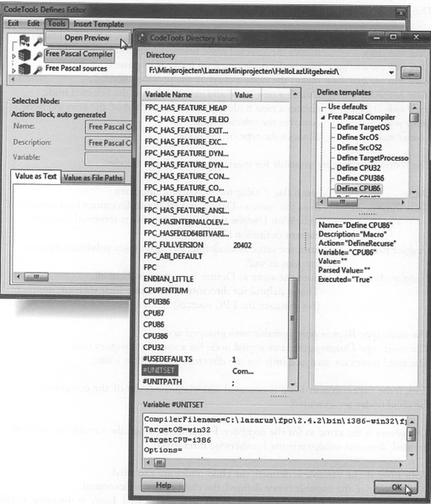
Task: Select the FPC_FULLVERSION row
Action: click(215, 245)
